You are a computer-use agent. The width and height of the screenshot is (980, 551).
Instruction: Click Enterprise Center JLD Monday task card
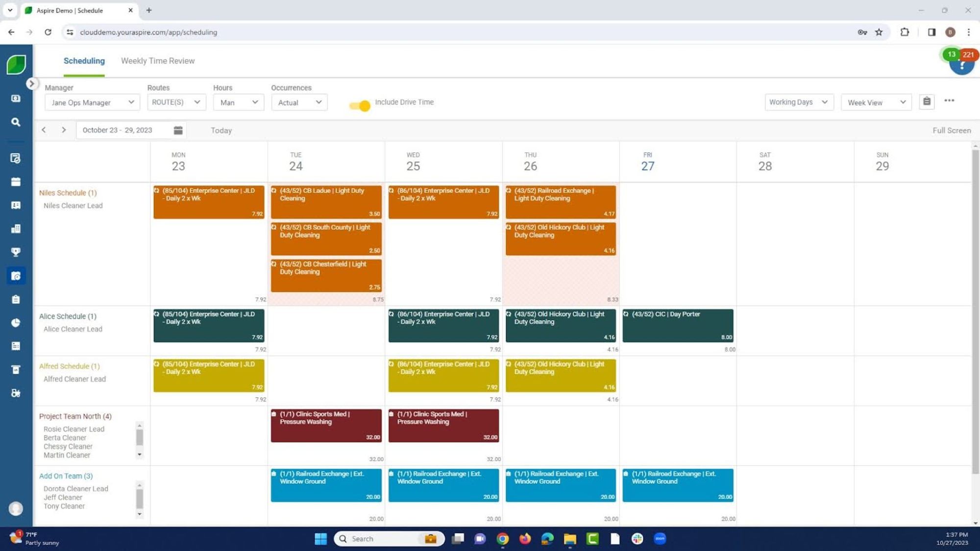(x=209, y=202)
